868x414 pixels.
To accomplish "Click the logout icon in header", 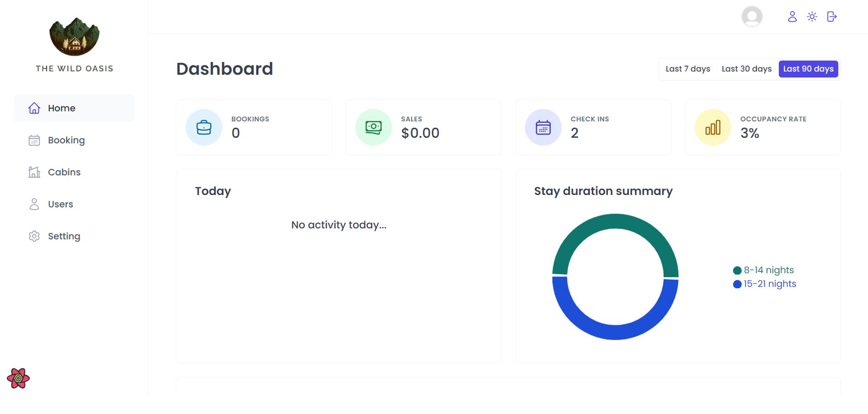I will [x=832, y=17].
